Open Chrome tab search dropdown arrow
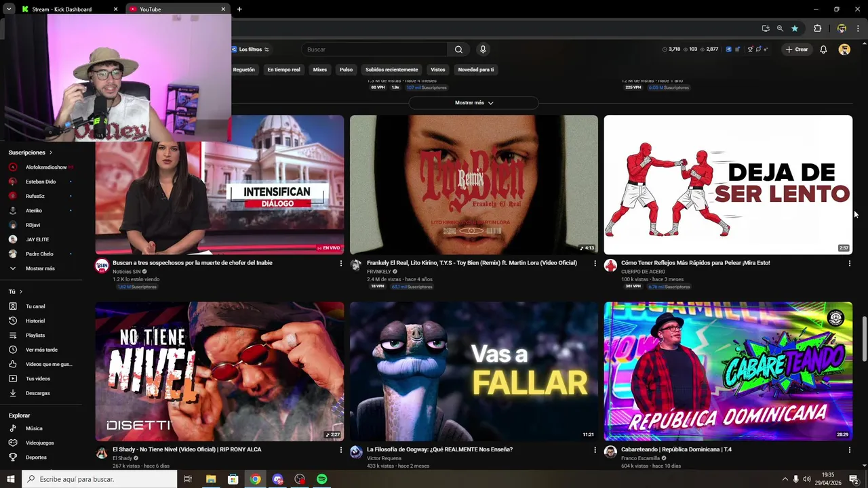 tap(9, 9)
